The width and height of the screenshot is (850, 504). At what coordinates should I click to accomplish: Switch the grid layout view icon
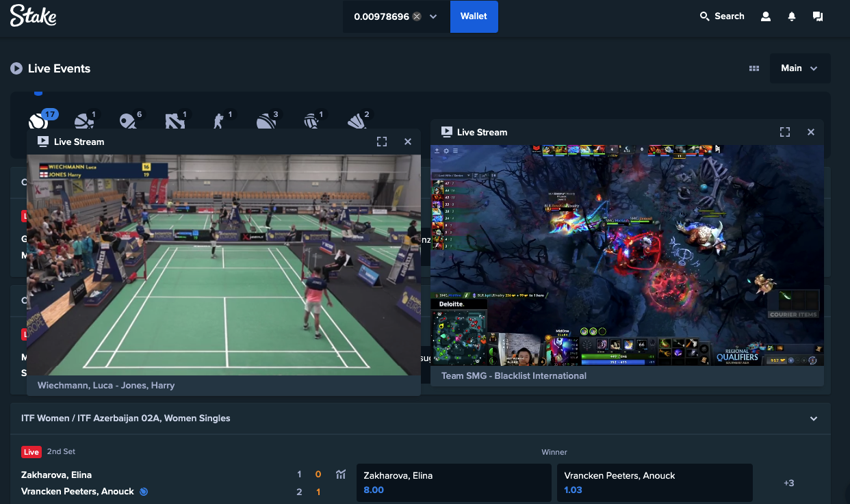754,68
